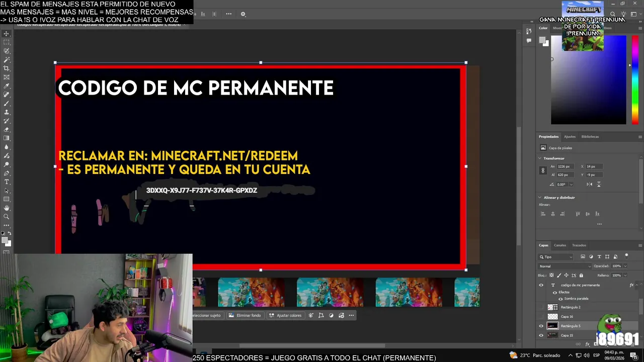This screenshot has height=362, width=644.
Task: Click the Eliminar fondo button
Action: click(245, 315)
